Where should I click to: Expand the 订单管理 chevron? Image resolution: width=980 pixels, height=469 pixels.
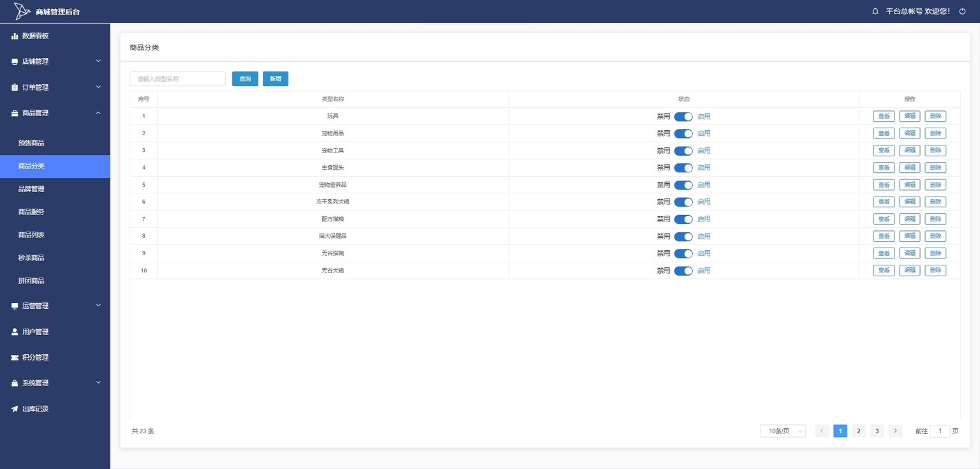click(x=98, y=87)
